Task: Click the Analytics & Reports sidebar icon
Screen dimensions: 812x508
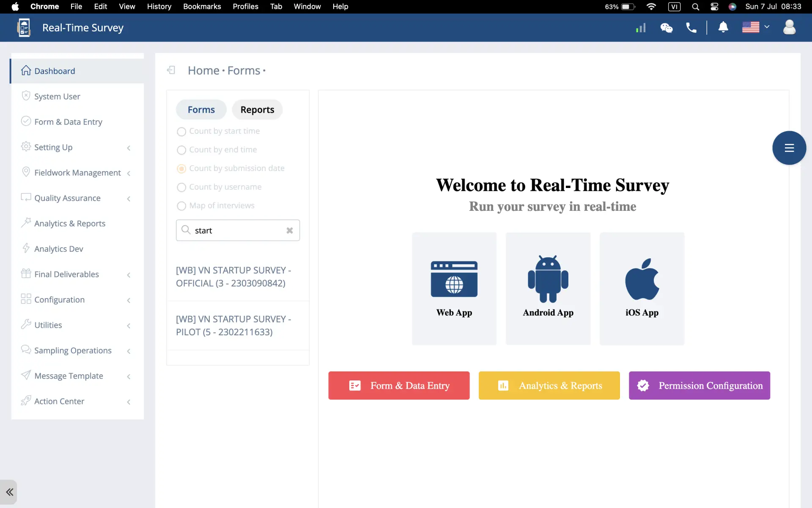Action: pyautogui.click(x=25, y=223)
